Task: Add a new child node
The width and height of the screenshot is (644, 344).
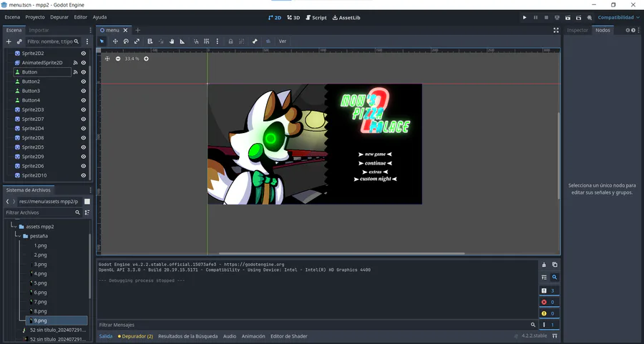Action: (x=9, y=41)
